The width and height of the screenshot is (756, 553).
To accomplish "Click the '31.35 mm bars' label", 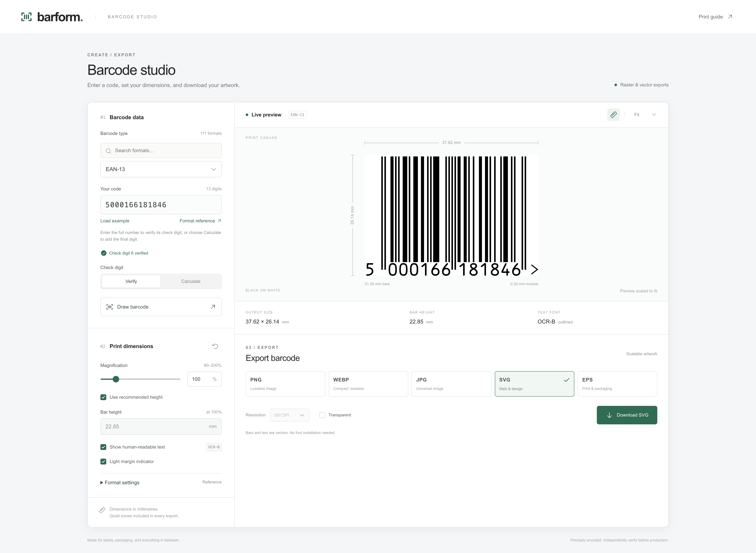I will [377, 284].
